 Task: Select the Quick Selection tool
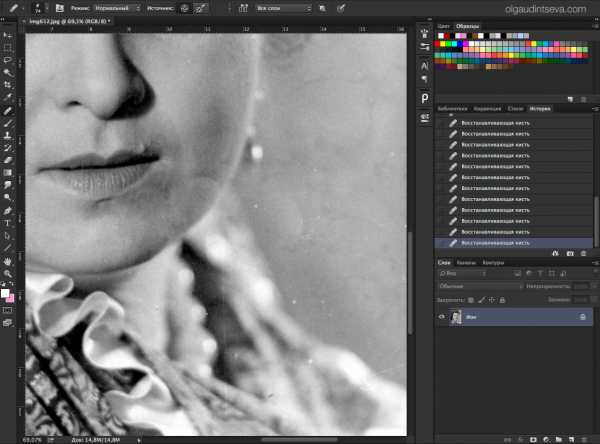(7, 73)
